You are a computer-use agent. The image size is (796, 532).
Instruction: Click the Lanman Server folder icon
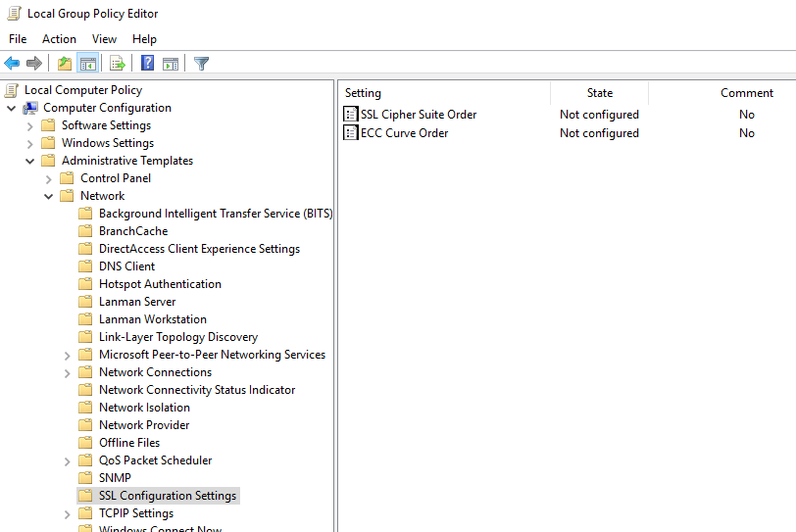tap(85, 302)
